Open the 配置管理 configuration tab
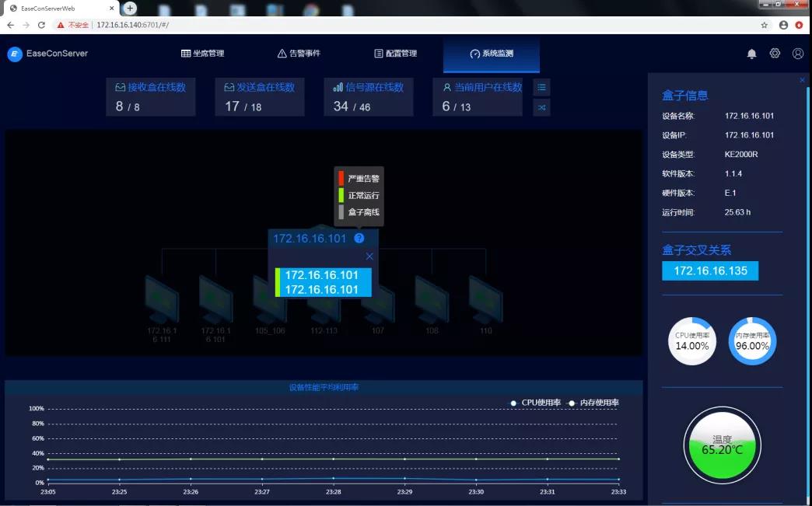 pos(395,54)
